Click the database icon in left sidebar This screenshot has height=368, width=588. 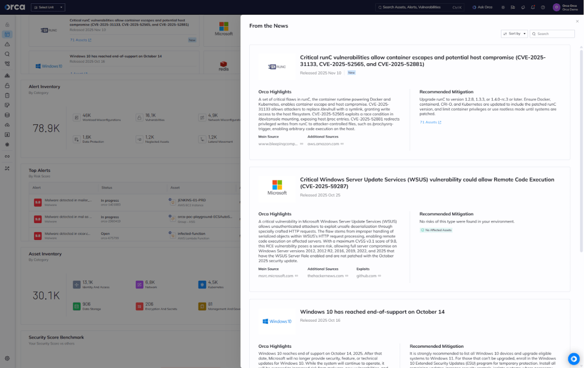point(7,115)
